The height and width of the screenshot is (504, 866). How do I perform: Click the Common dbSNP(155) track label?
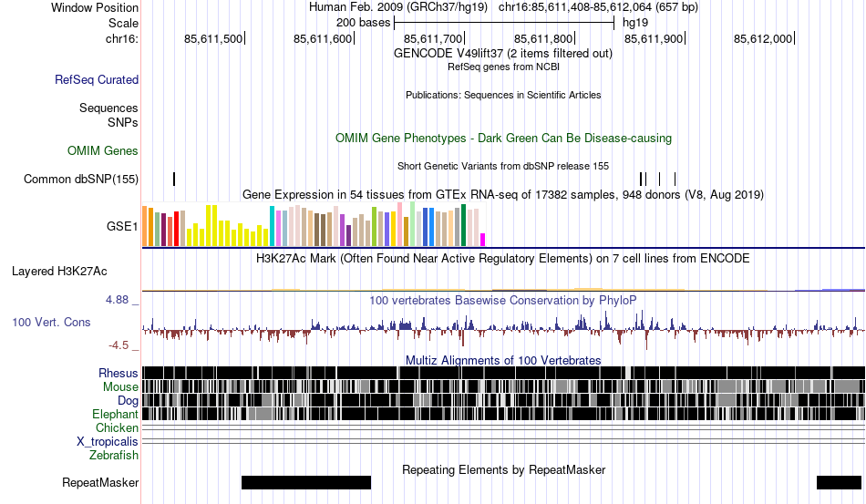coord(80,179)
